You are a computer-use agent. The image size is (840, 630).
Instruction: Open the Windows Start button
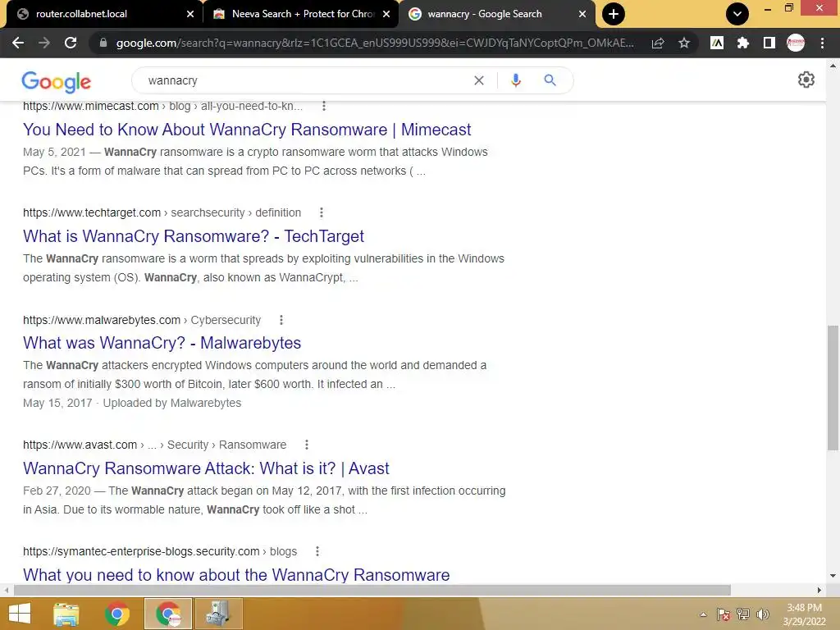(20, 614)
